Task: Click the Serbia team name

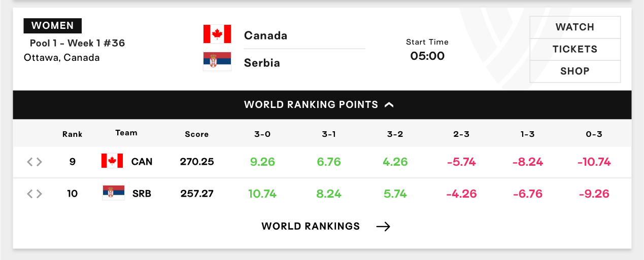Action: [x=262, y=63]
